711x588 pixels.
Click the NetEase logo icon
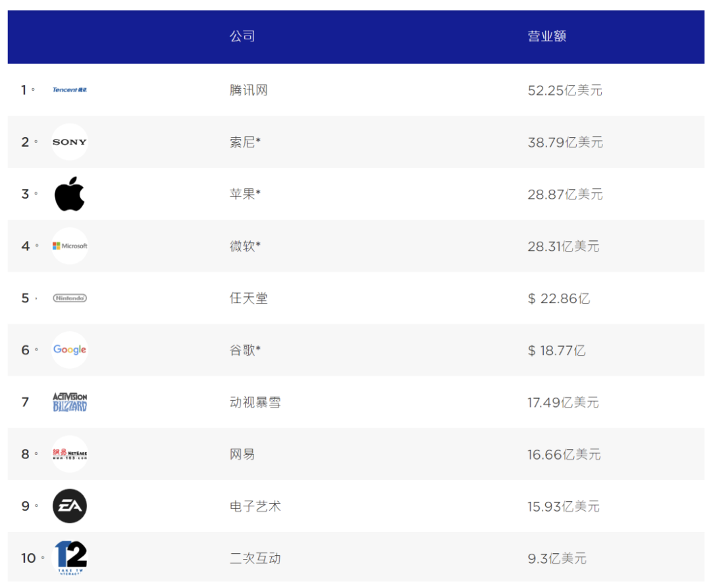point(70,454)
